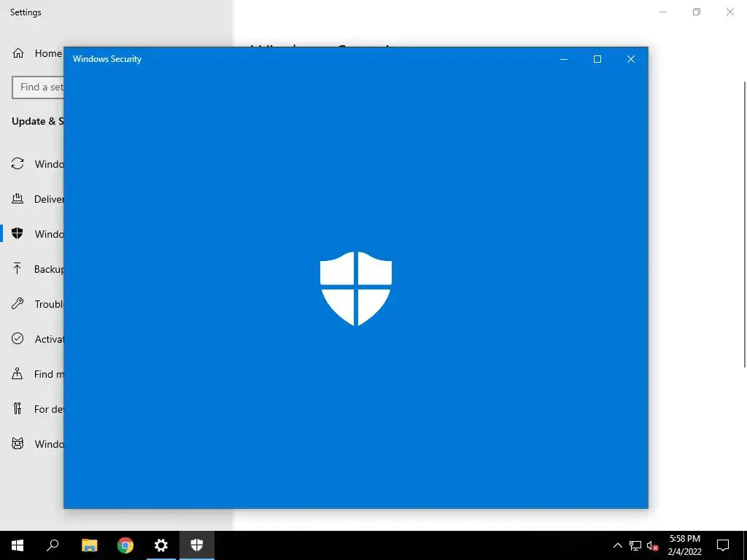Close the Settings window
Image resolution: width=747 pixels, height=560 pixels.
(x=729, y=12)
